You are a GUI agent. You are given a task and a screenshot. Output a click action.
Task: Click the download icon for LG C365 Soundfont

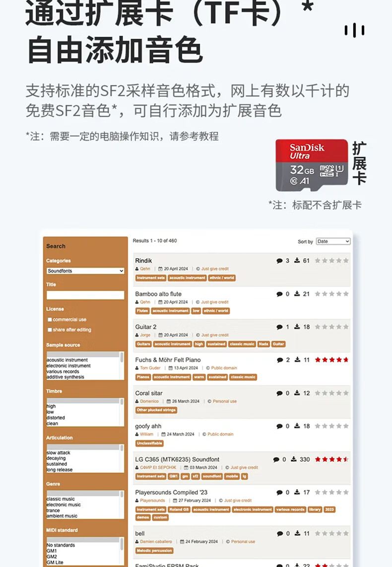pyautogui.click(x=294, y=459)
